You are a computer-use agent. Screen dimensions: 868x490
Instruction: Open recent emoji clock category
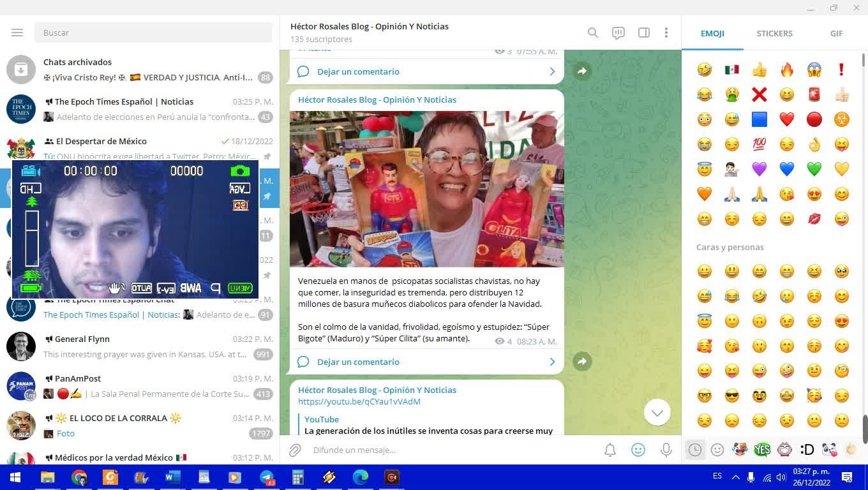[695, 450]
